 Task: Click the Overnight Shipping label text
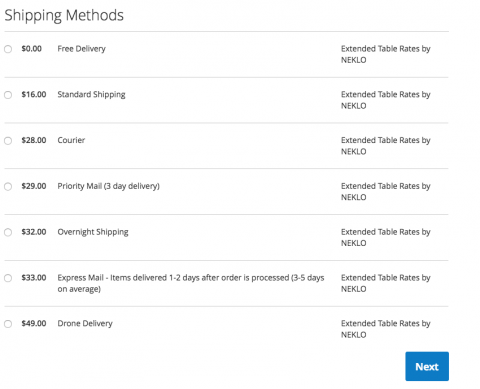pos(93,232)
